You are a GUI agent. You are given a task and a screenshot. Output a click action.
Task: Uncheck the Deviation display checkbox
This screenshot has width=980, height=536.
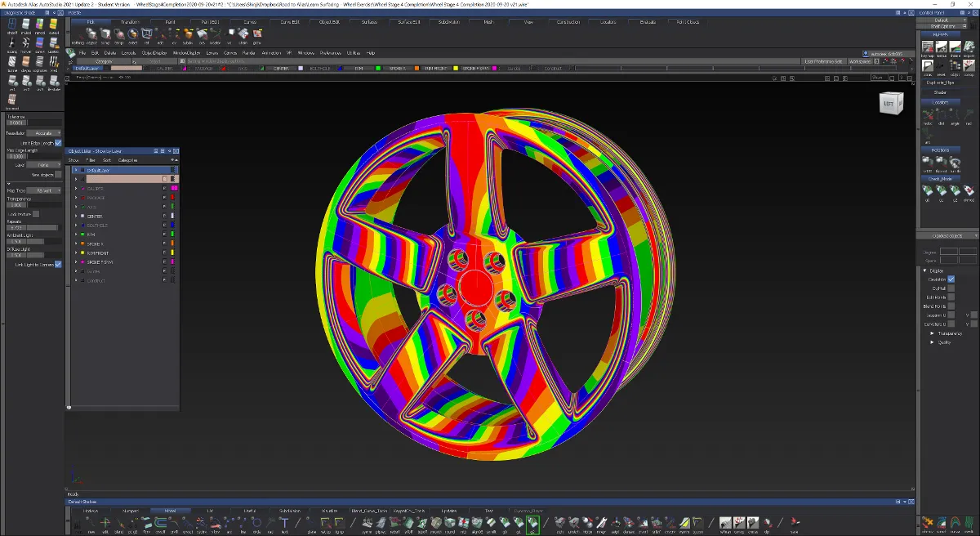pyautogui.click(x=951, y=279)
